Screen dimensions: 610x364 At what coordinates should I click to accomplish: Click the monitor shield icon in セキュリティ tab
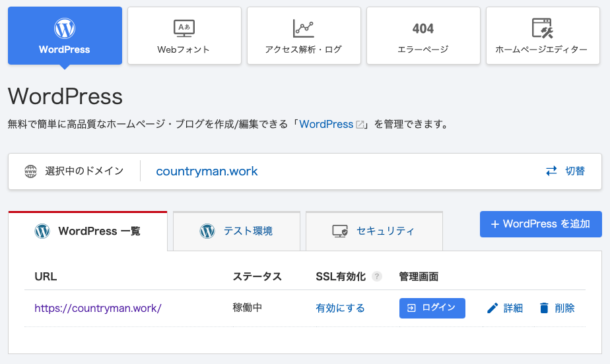coord(340,231)
